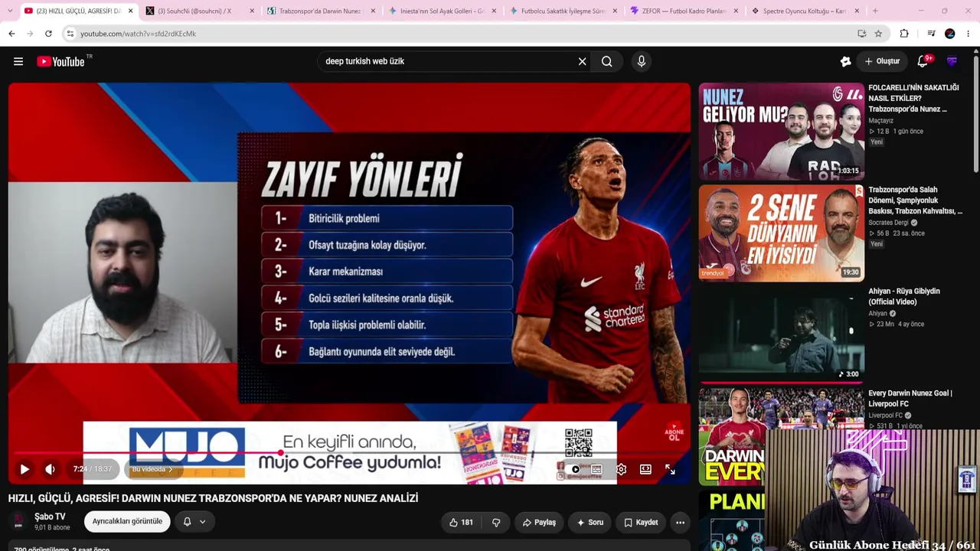Click the '9,01 B abone' subscriber count
Screen dimensions: 980x551
(52, 528)
